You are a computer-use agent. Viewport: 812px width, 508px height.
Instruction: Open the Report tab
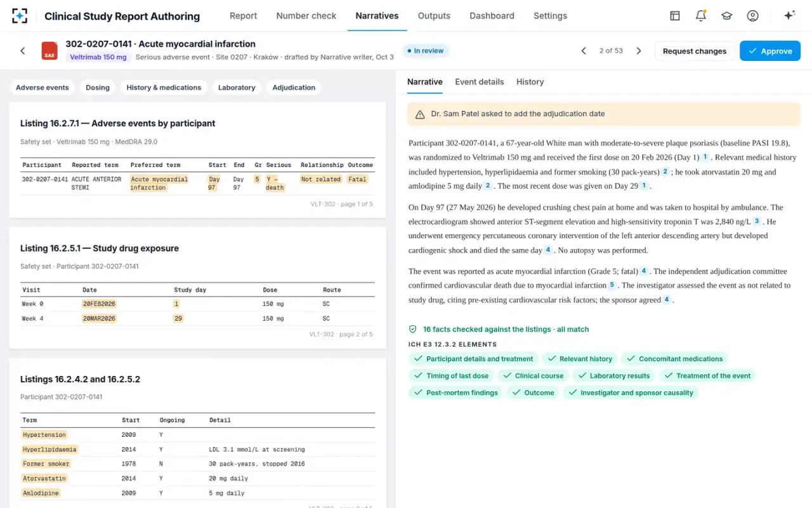coord(243,16)
